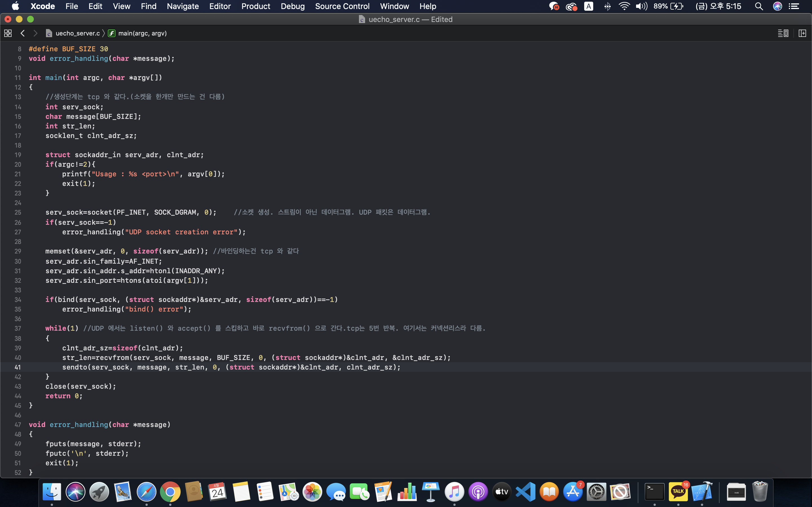Click the Debug menu item
The height and width of the screenshot is (507, 812).
point(293,6)
